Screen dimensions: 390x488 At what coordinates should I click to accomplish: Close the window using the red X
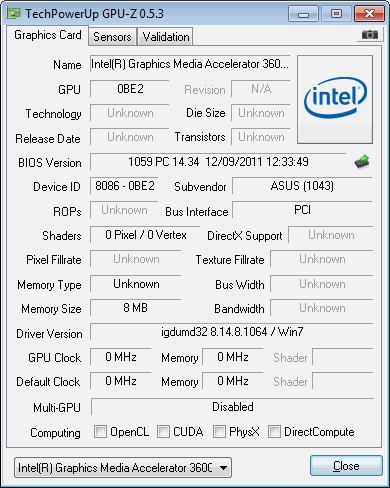(x=369, y=14)
